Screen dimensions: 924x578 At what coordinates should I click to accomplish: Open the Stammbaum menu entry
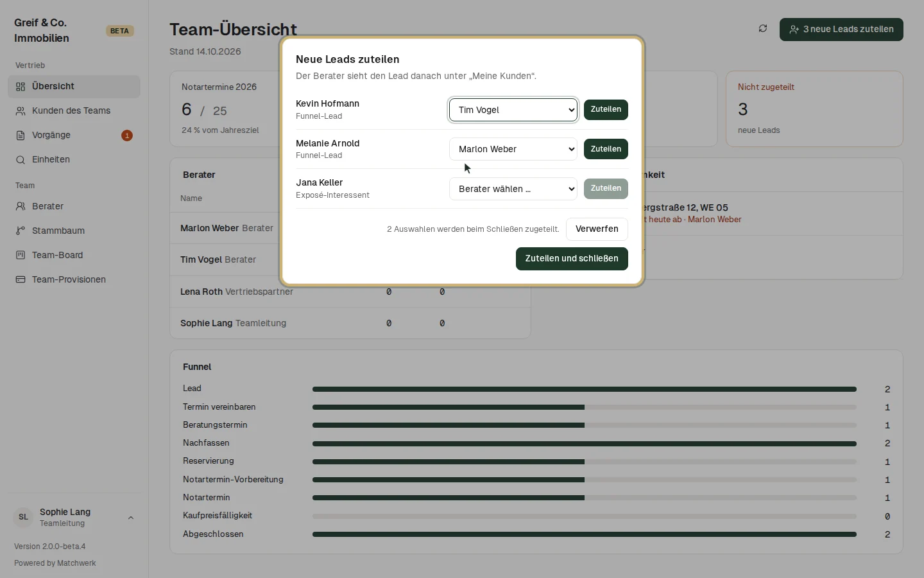pos(74,231)
